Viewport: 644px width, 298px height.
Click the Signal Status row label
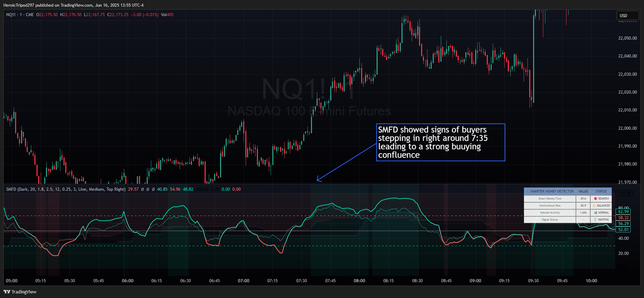coord(550,219)
